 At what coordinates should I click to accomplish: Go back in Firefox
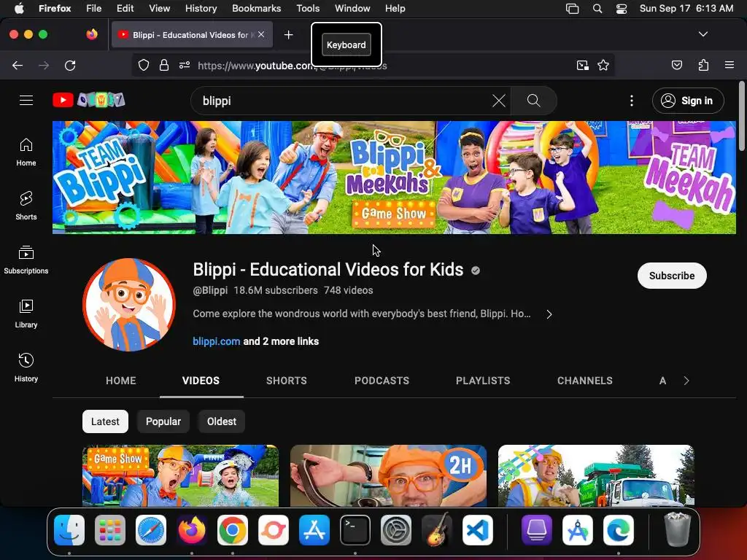[x=18, y=65]
